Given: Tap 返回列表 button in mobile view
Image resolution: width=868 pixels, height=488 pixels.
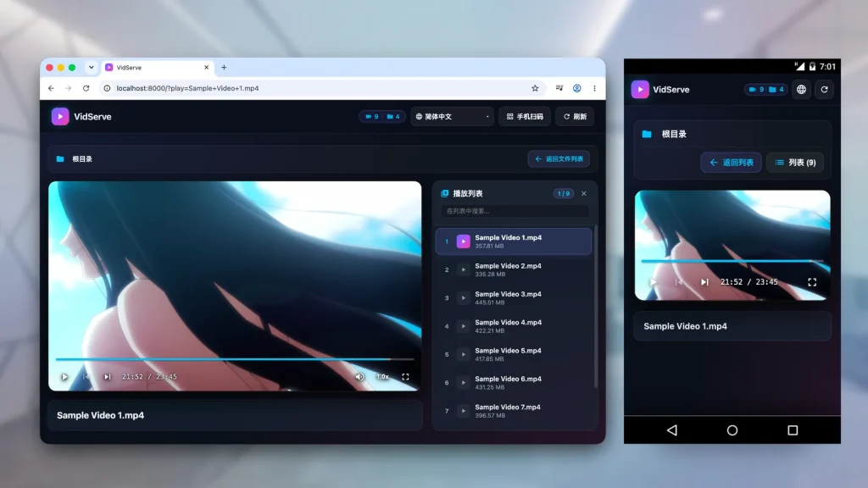Looking at the screenshot, I should tap(731, 163).
